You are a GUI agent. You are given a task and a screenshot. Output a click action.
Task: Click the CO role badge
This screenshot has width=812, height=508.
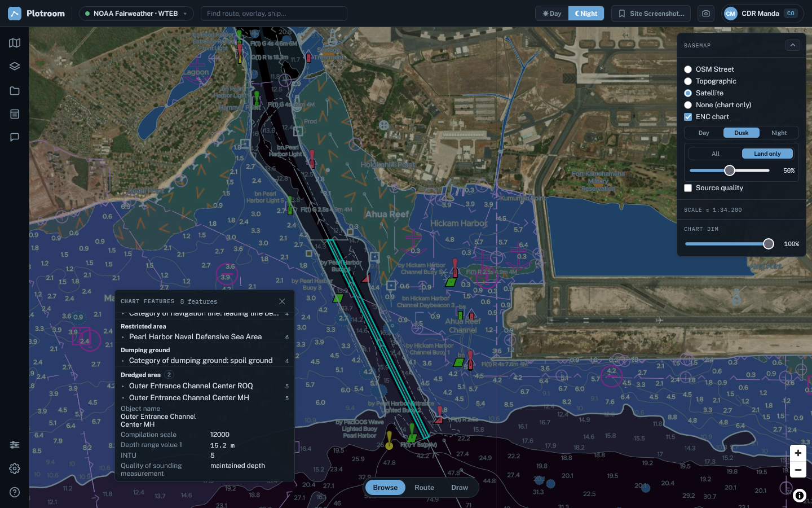click(x=791, y=14)
